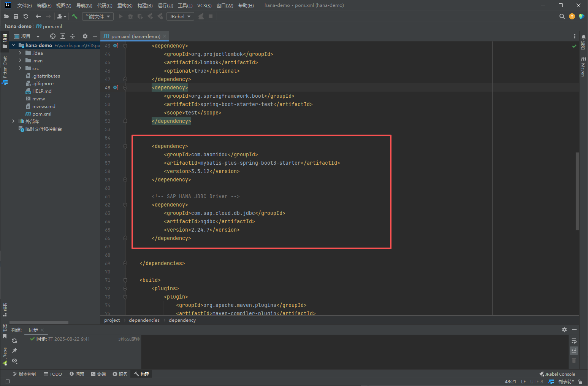The image size is (588, 386).
Task: Click the Run with Coverage icon
Action: 140,16
